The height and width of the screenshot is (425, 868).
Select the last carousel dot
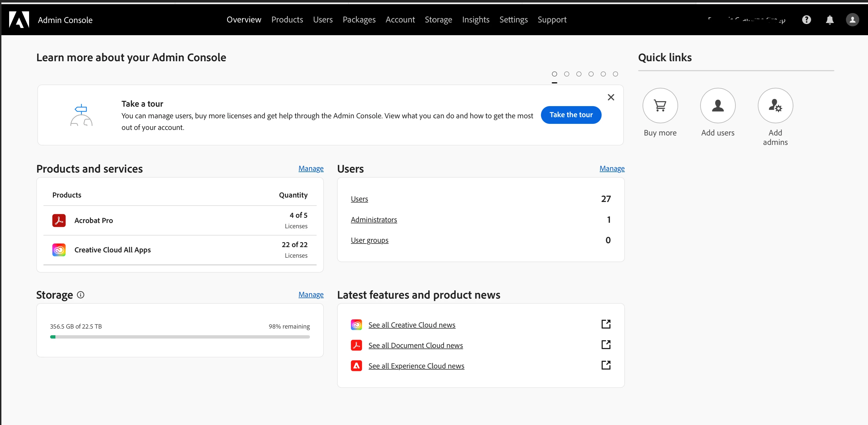point(615,74)
